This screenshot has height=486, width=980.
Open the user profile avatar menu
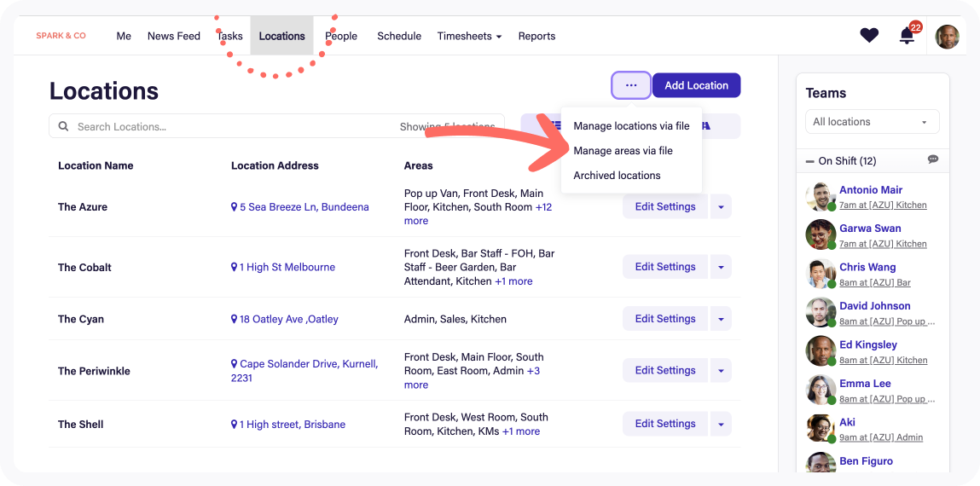(x=947, y=37)
